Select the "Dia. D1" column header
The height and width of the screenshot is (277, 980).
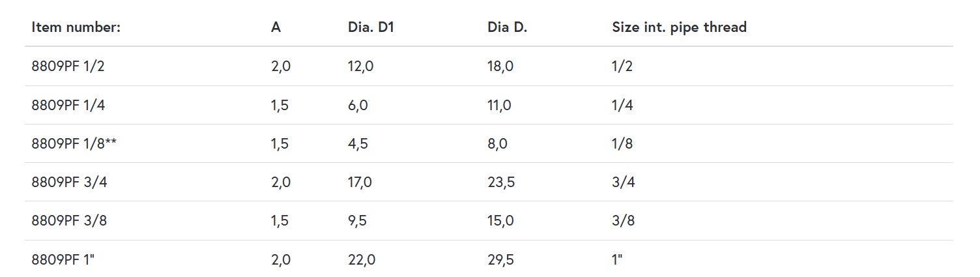coord(371,27)
